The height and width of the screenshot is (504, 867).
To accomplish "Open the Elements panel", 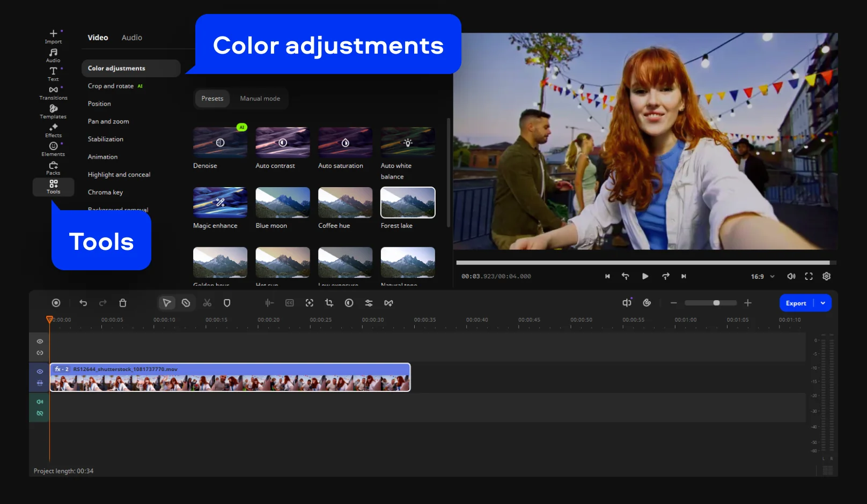I will 53,149.
